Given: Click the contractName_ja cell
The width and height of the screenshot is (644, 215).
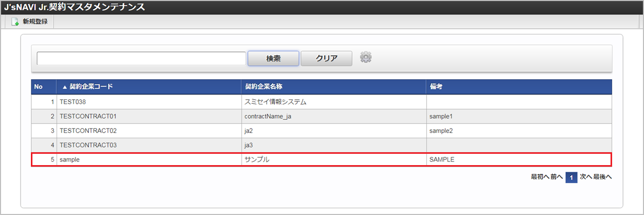Looking at the screenshot, I should (x=334, y=116).
